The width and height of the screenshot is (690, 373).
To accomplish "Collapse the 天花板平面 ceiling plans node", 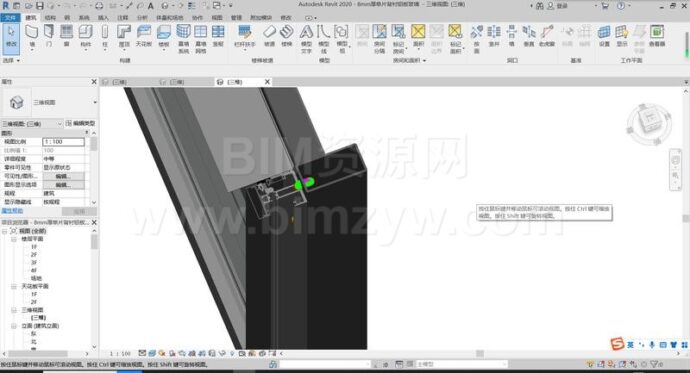I will (x=13, y=286).
